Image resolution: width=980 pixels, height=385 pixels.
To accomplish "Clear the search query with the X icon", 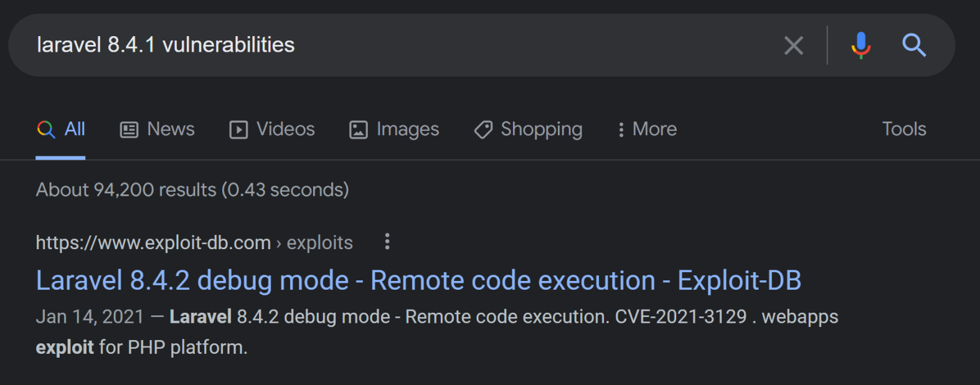I will 793,45.
